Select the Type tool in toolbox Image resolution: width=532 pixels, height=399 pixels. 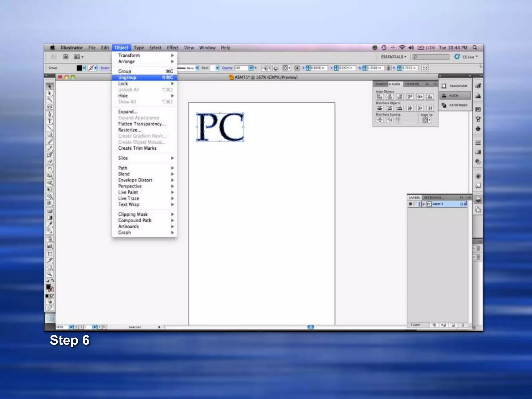(x=50, y=121)
